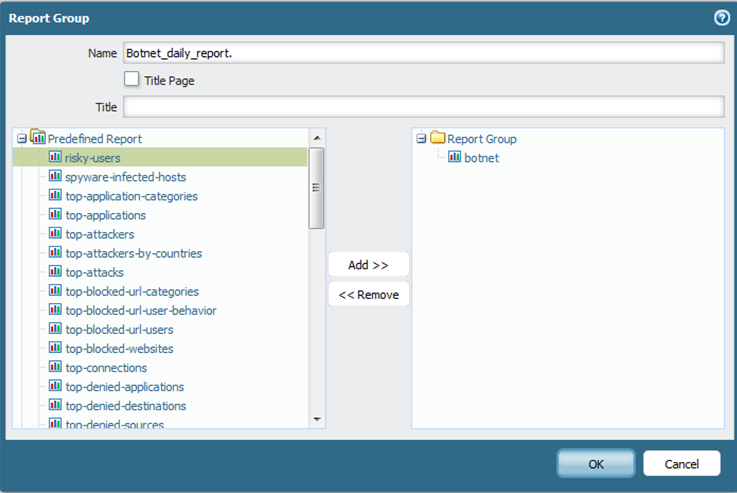The image size is (737, 493).
Task: Click the help question mark icon
Action: point(721,17)
